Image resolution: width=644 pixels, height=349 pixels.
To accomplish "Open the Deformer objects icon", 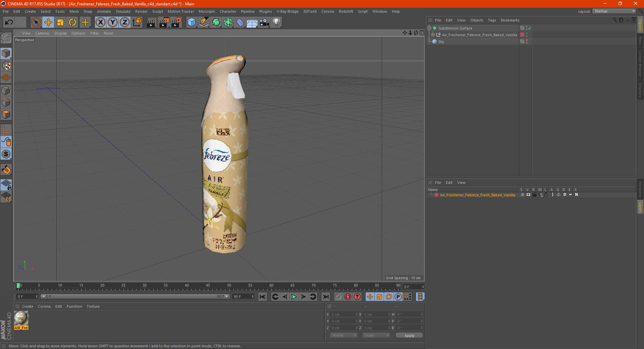I will [240, 22].
